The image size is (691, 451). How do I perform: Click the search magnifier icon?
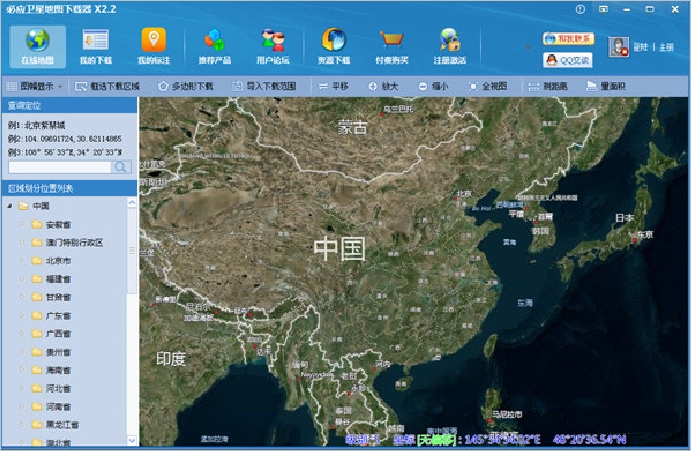120,167
